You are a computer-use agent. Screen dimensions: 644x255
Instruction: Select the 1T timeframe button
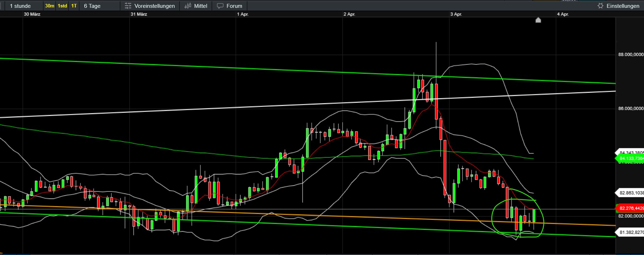coord(74,6)
